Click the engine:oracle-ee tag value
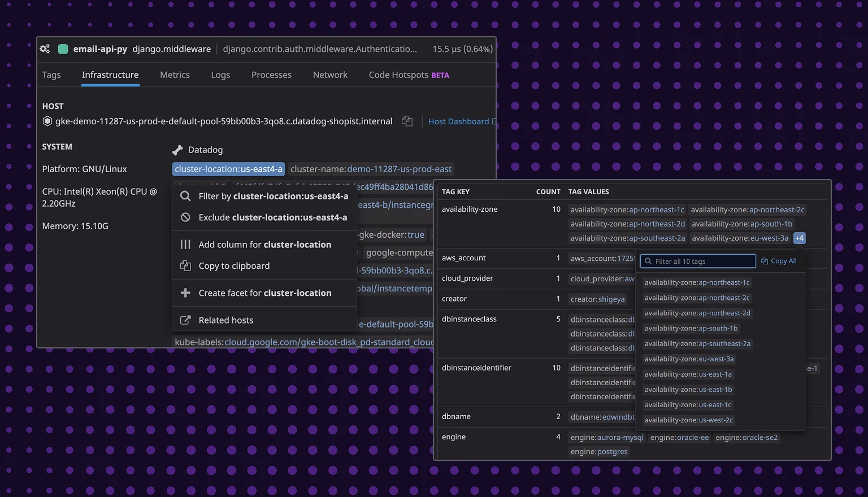This screenshot has width=868, height=497. pos(679,438)
